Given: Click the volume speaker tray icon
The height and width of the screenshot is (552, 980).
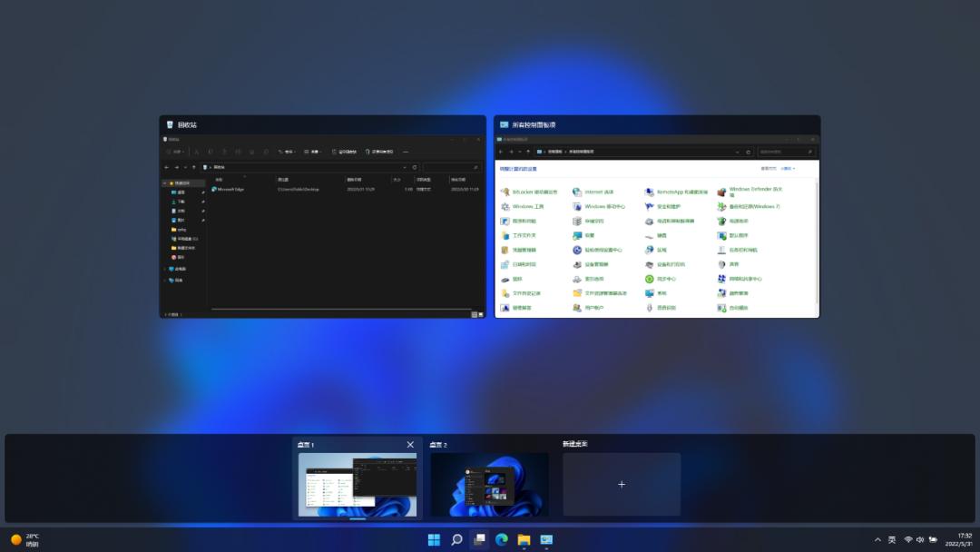Looking at the screenshot, I should pos(920,539).
